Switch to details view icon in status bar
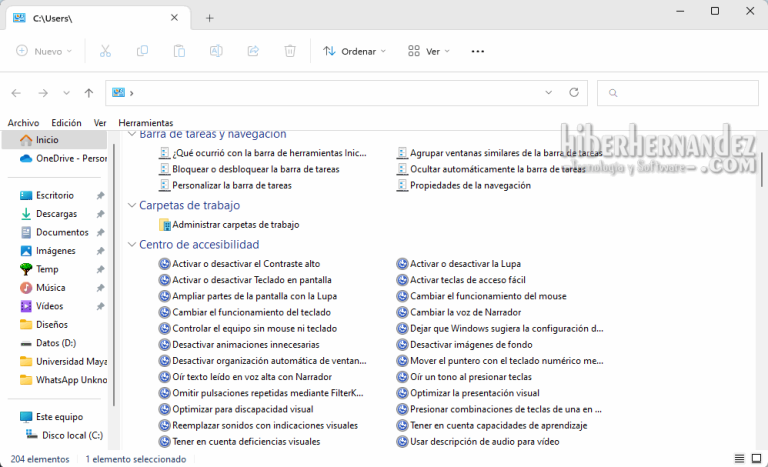This screenshot has height=467, width=768. coord(739,459)
